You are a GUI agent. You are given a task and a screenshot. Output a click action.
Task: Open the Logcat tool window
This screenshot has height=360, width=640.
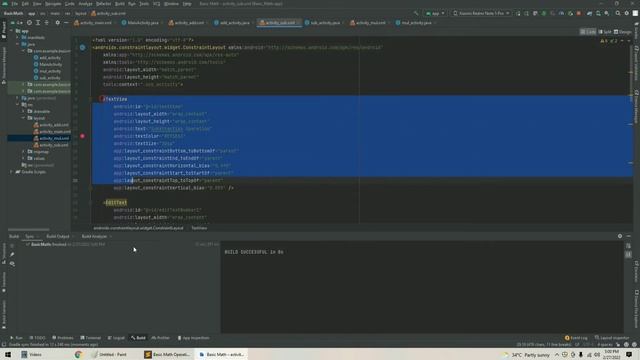coord(116,338)
